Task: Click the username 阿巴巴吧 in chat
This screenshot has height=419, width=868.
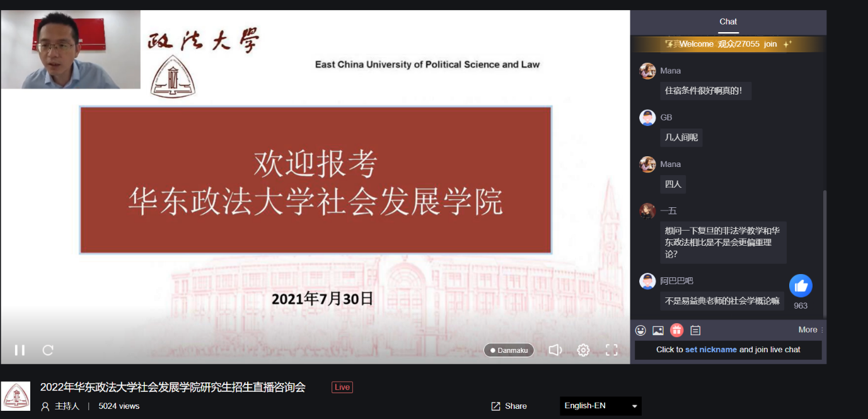Action: tap(676, 280)
